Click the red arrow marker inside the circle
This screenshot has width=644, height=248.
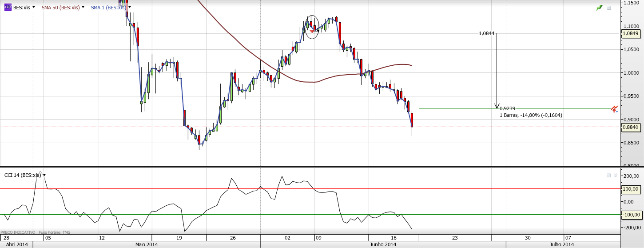pos(312,31)
